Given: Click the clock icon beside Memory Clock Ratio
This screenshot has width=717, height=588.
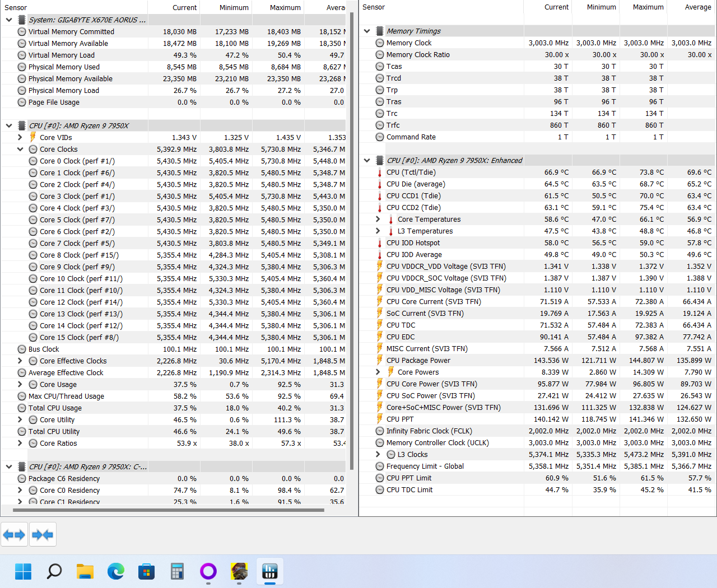Looking at the screenshot, I should click(x=380, y=55).
